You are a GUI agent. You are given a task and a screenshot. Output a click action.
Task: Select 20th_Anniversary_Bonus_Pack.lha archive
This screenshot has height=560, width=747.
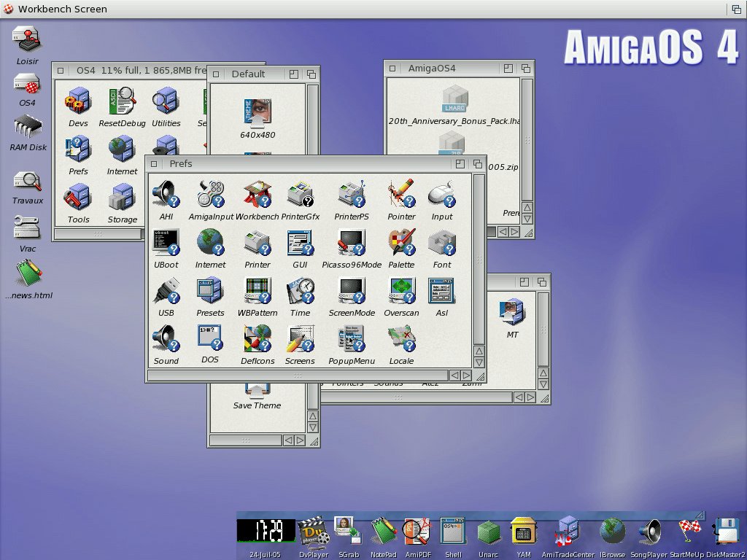454,99
